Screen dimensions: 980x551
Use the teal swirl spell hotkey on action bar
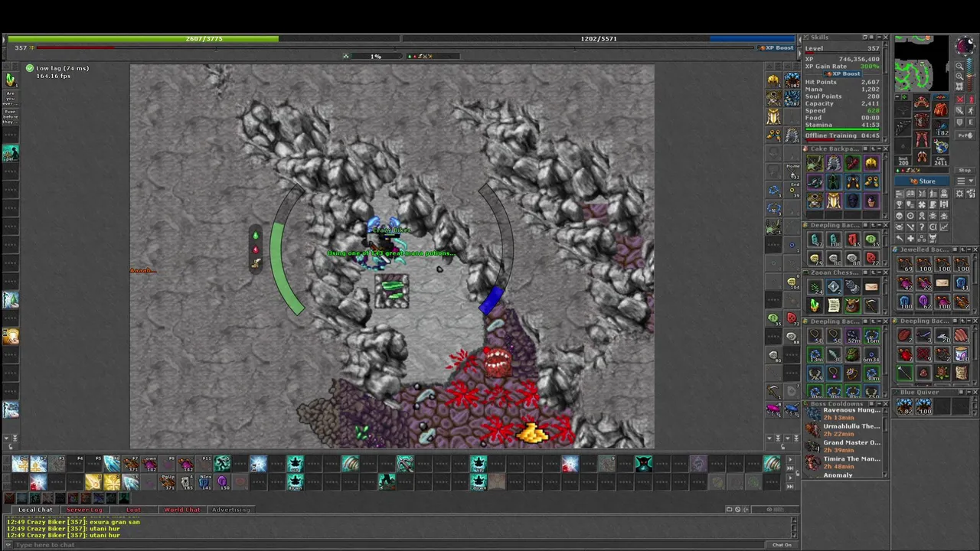click(x=351, y=463)
